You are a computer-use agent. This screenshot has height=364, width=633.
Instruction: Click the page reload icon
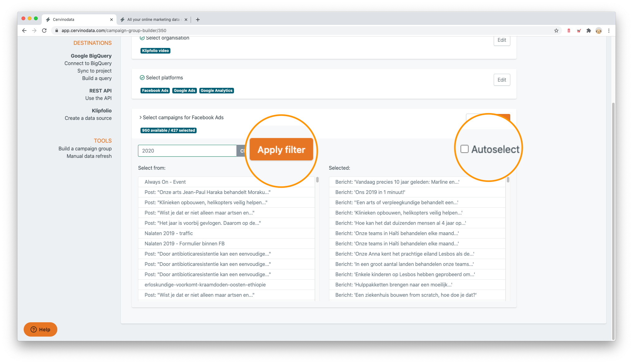pyautogui.click(x=44, y=31)
